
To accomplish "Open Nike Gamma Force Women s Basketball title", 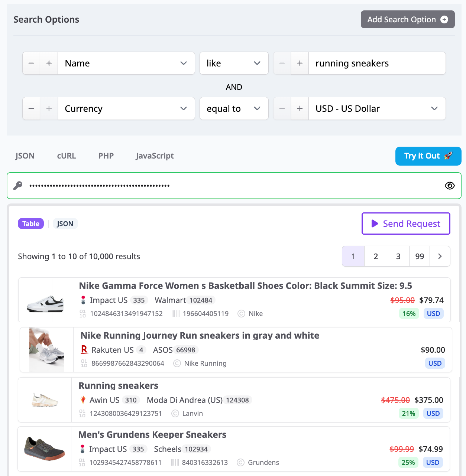I will coord(245,286).
